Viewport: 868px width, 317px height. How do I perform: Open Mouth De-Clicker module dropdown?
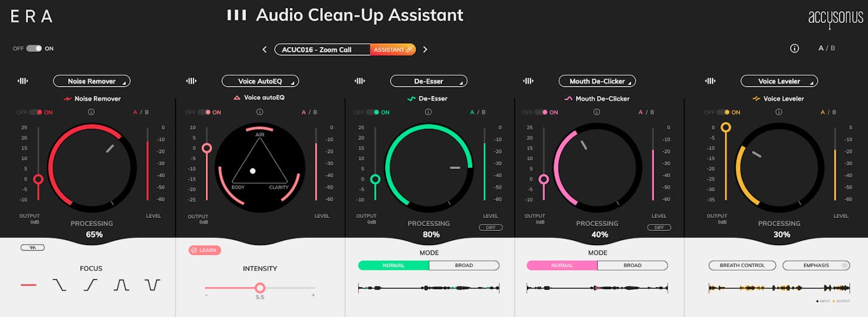tap(597, 81)
